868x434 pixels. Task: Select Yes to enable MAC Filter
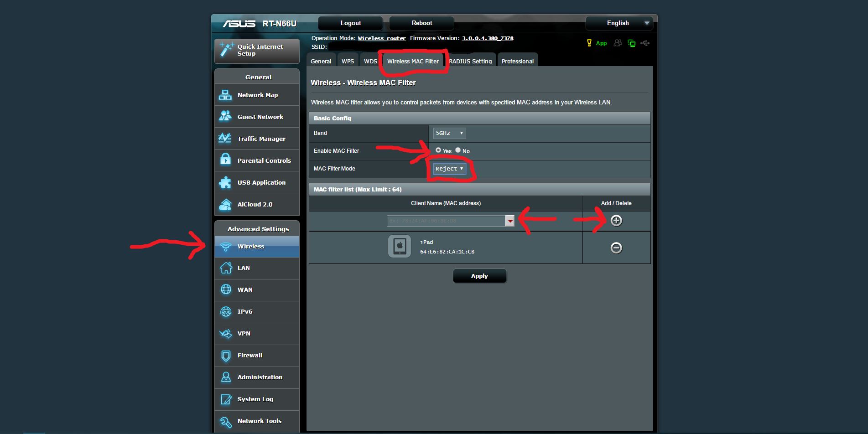click(x=438, y=150)
